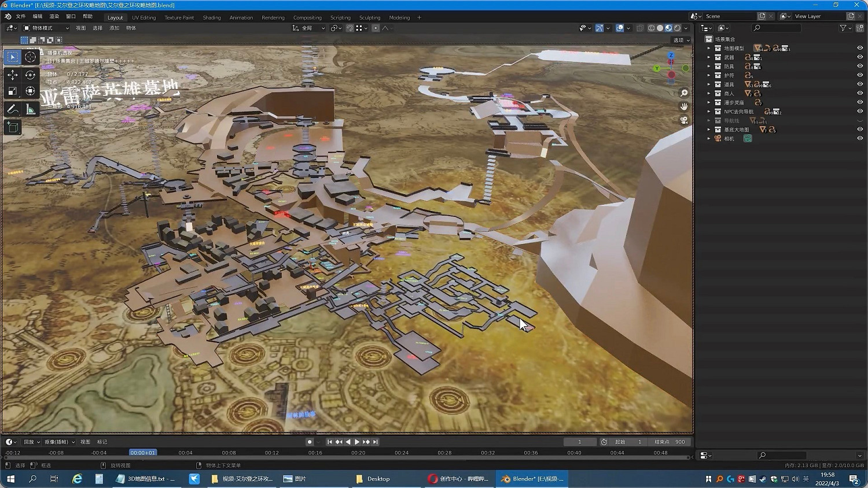Toggle visibility of the 地图模型 collection

(x=860, y=49)
